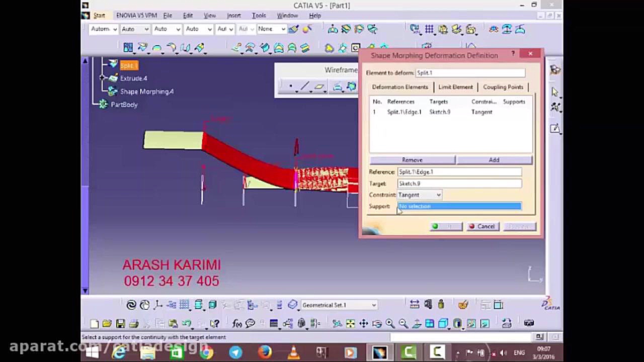Open the Autom. graphic properties dropdown
The image size is (644, 362).
tap(104, 29)
